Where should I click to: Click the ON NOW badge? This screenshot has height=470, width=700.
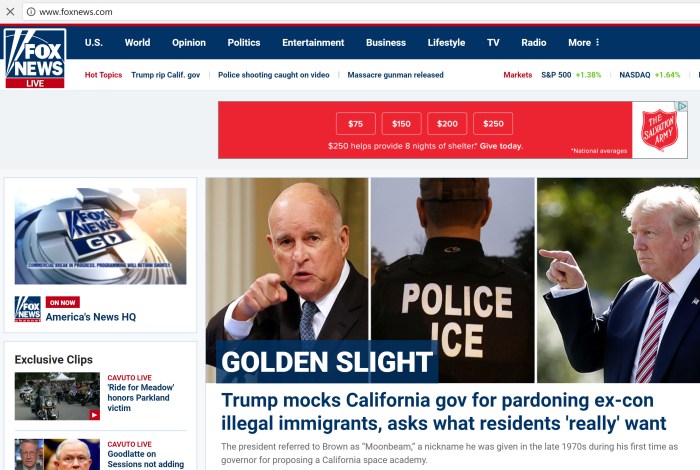click(x=62, y=302)
